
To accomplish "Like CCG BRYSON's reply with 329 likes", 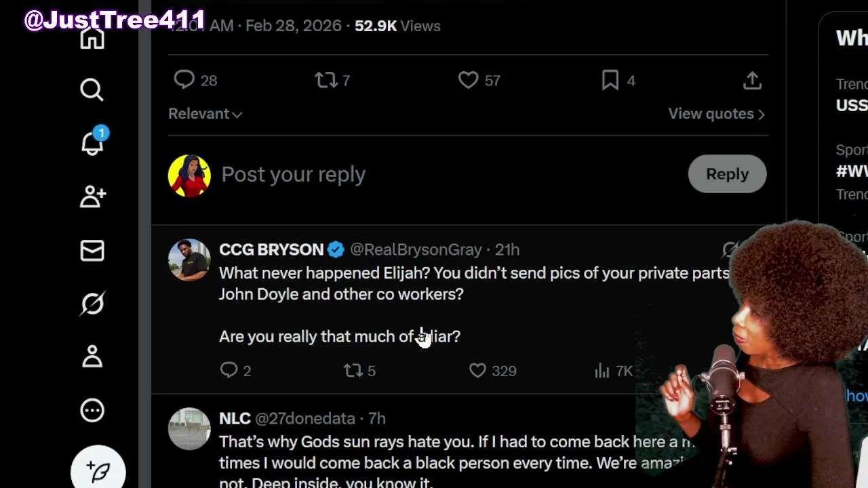I will point(478,371).
